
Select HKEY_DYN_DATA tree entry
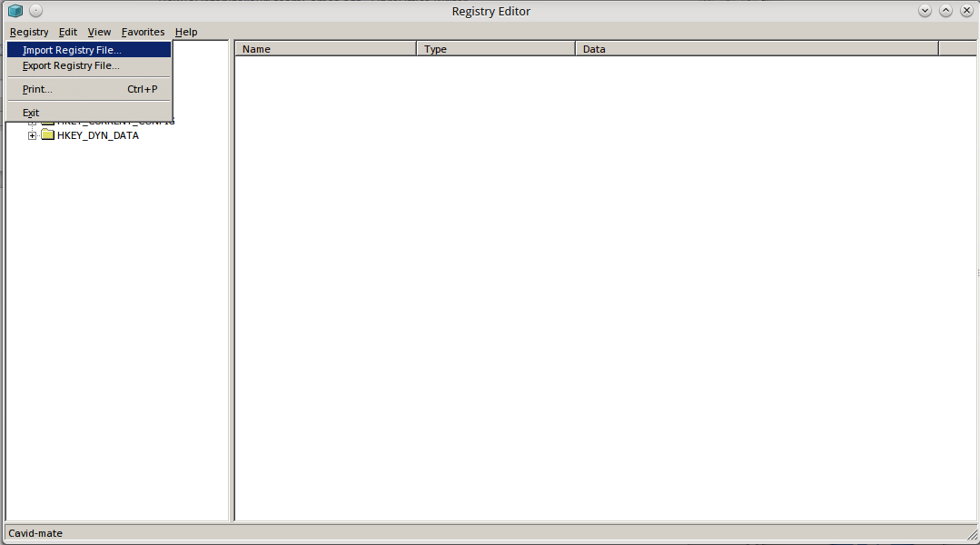[97, 135]
